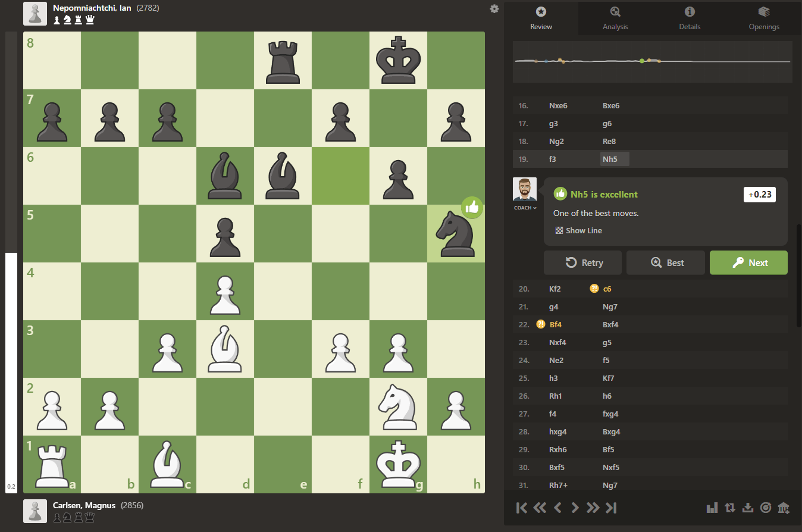
Task: Open the Openings tab
Action: pos(764,18)
